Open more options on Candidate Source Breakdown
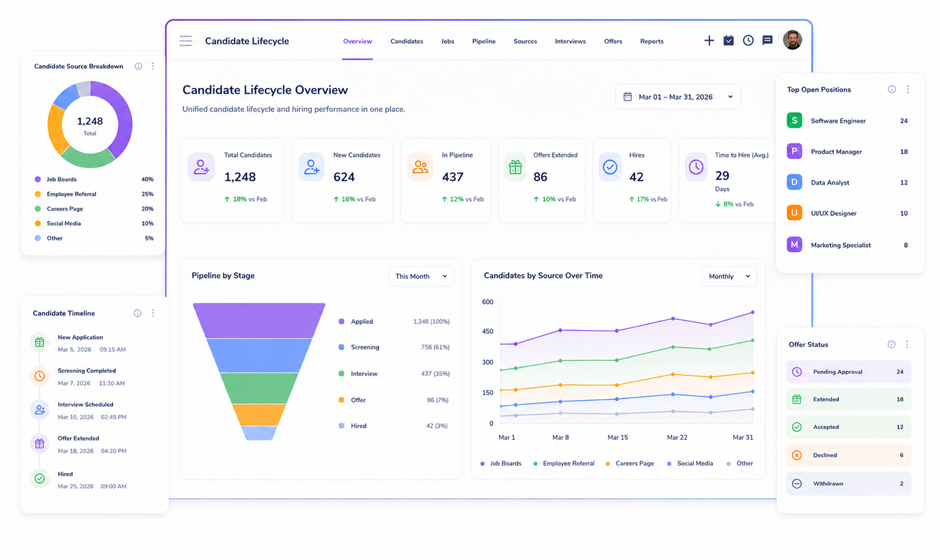 click(x=153, y=66)
